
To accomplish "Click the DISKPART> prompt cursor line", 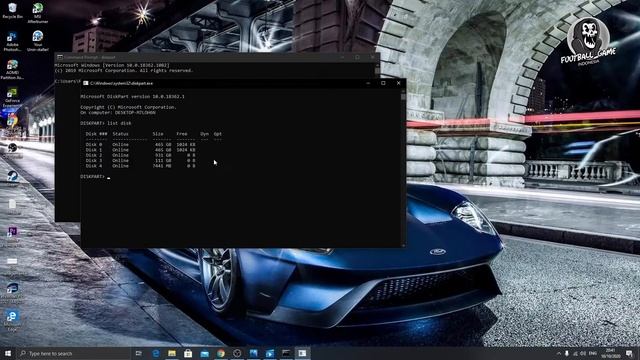I will click(95, 177).
